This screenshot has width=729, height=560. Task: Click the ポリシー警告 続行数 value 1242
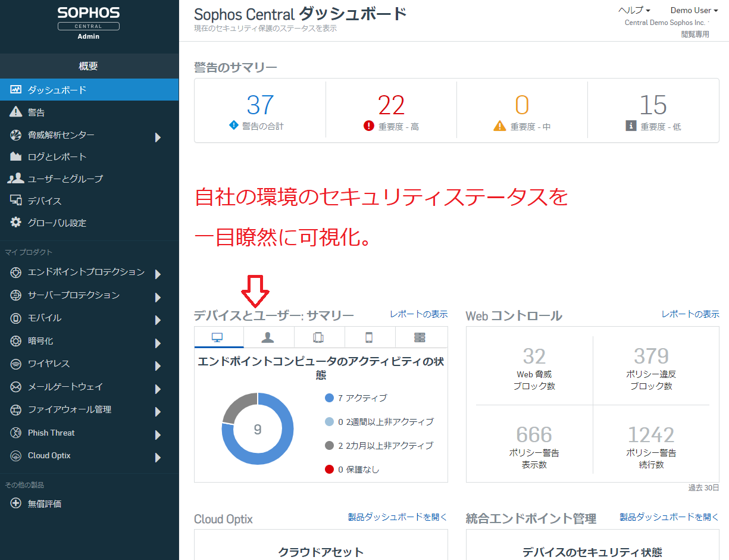click(651, 434)
